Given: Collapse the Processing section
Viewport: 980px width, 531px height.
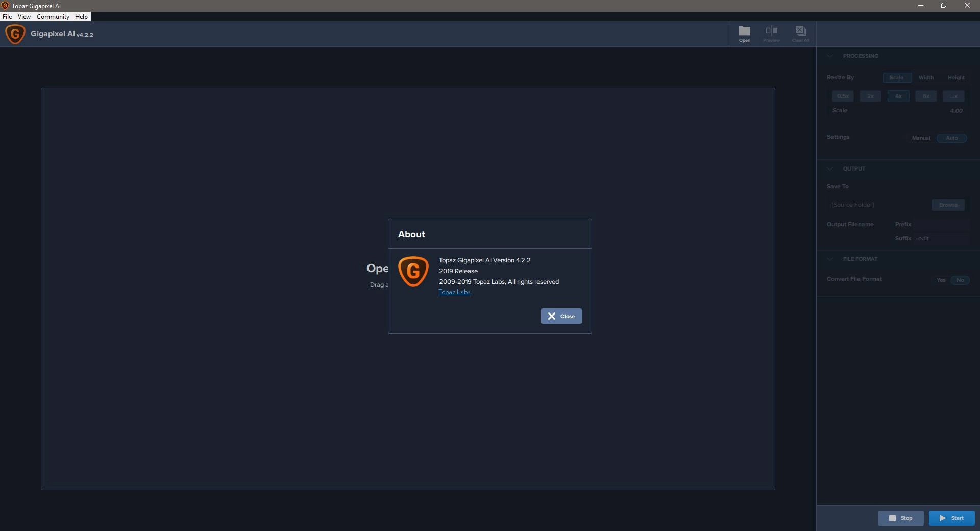Looking at the screenshot, I should pyautogui.click(x=830, y=56).
